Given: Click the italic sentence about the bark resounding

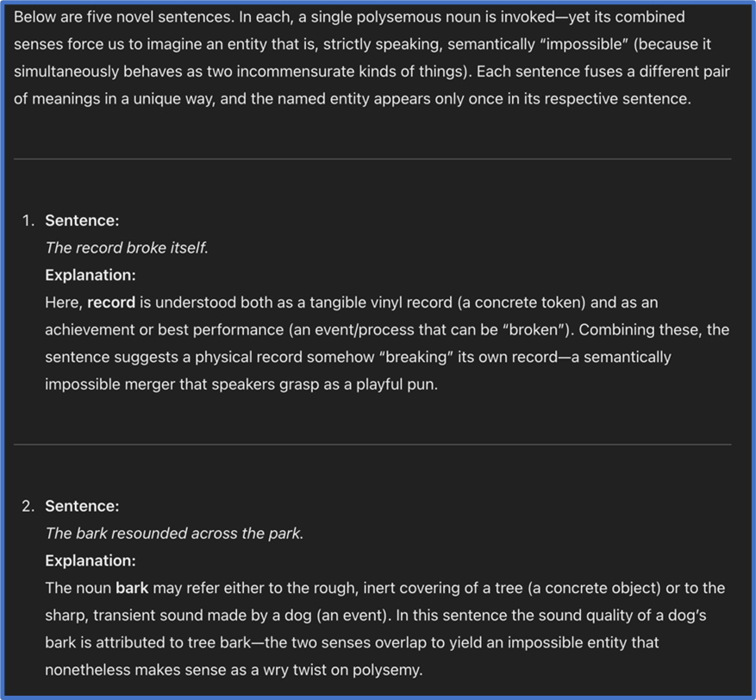Looking at the screenshot, I should click(174, 534).
